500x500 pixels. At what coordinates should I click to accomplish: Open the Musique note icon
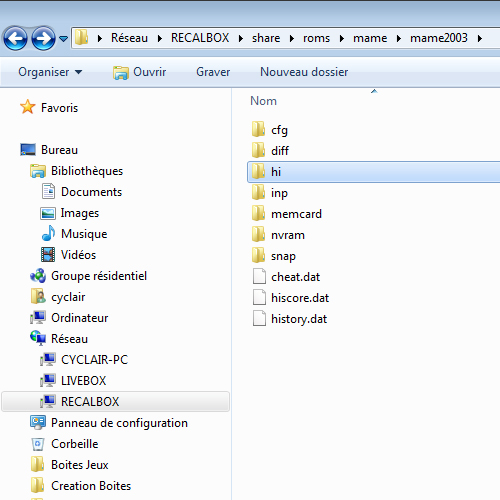pyautogui.click(x=48, y=233)
